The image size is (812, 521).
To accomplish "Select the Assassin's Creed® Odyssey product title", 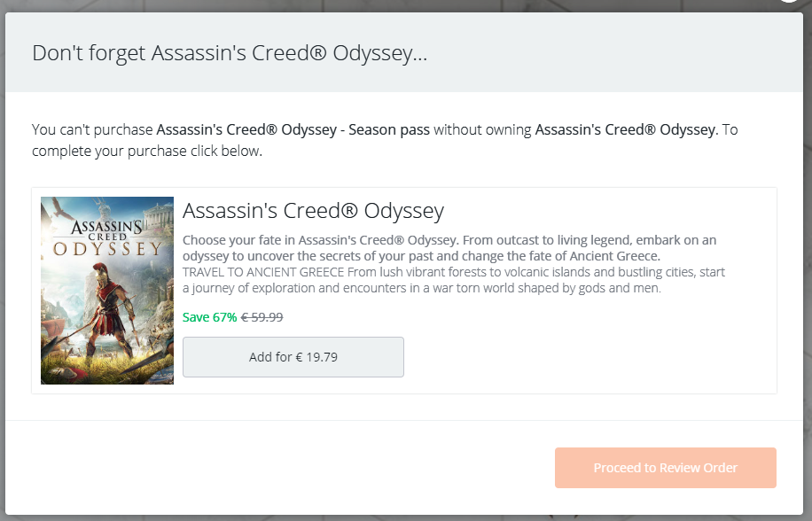I will pyautogui.click(x=313, y=211).
